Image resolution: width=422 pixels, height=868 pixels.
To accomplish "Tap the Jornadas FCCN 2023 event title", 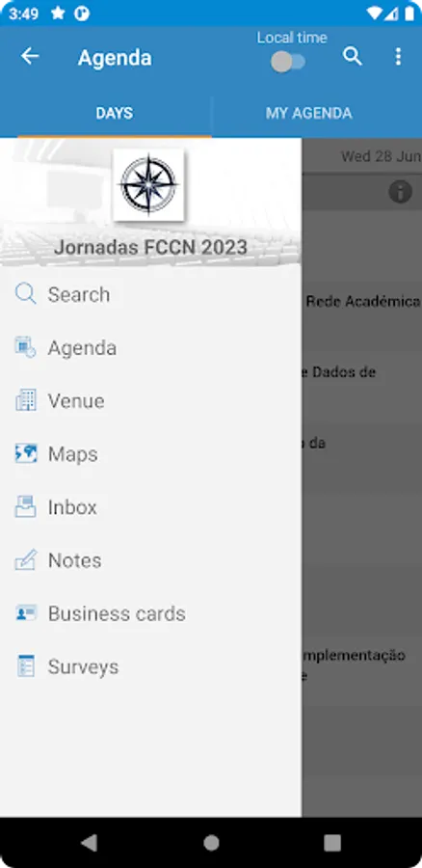I will [150, 248].
